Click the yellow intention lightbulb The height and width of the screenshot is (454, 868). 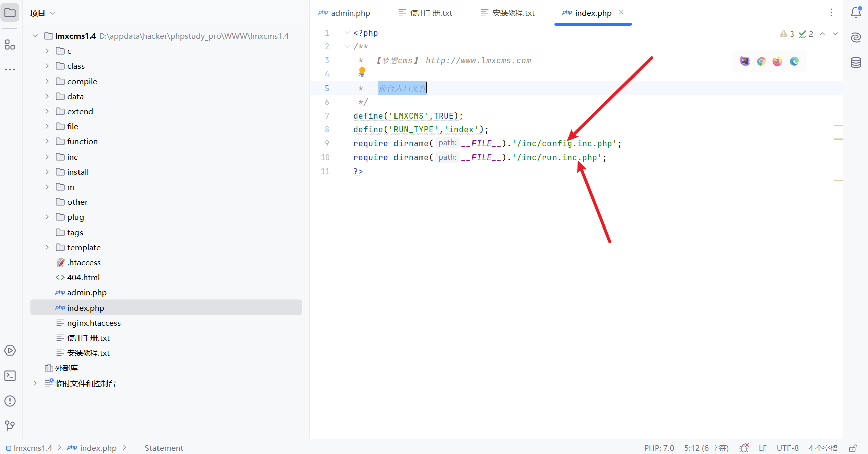[x=362, y=71]
